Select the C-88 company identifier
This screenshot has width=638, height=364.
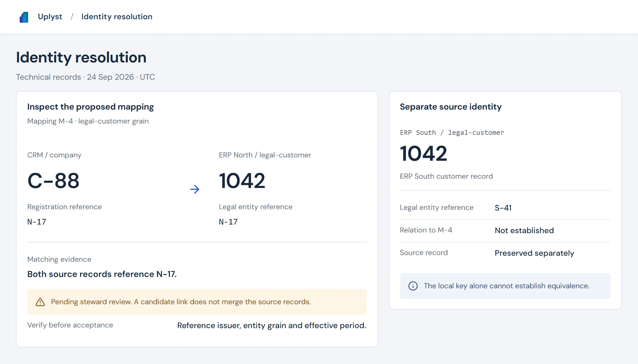point(53,181)
